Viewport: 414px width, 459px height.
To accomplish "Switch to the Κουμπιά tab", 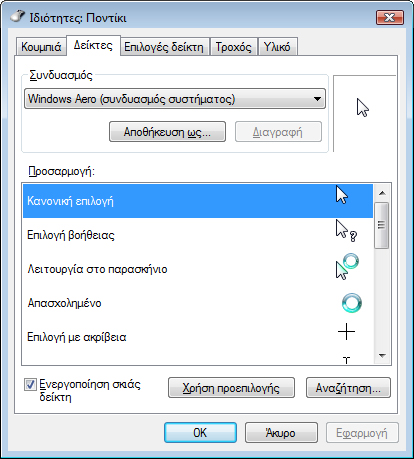I will click(x=41, y=47).
